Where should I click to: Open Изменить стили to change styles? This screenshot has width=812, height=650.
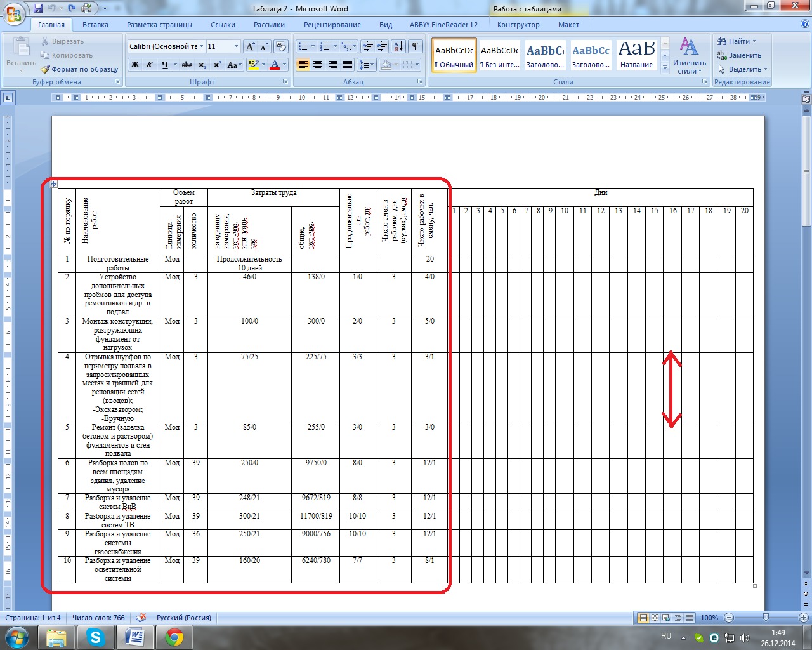click(x=690, y=55)
